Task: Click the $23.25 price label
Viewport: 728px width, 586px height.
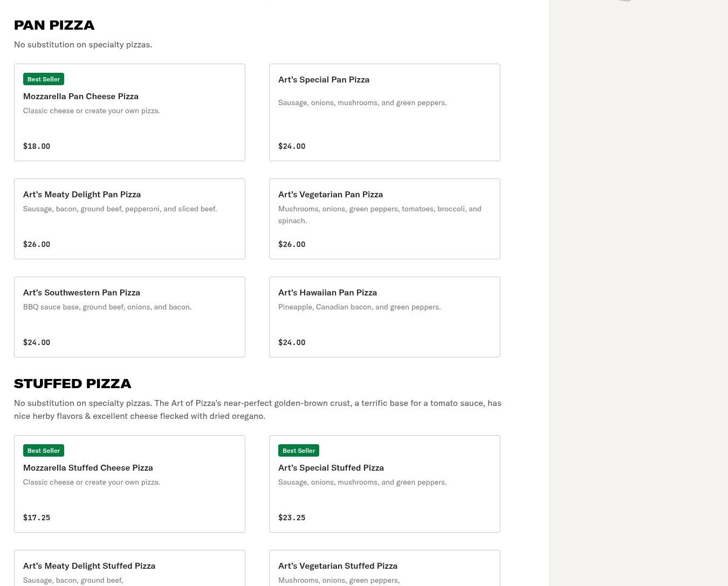Action: point(292,518)
